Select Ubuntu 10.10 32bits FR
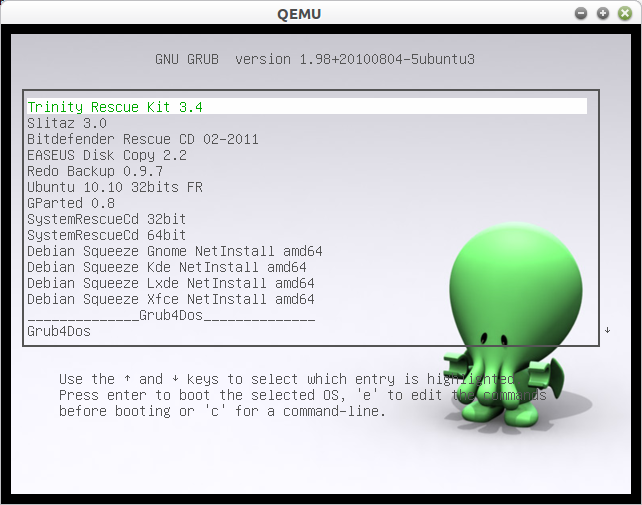This screenshot has width=642, height=505. click(x=115, y=187)
